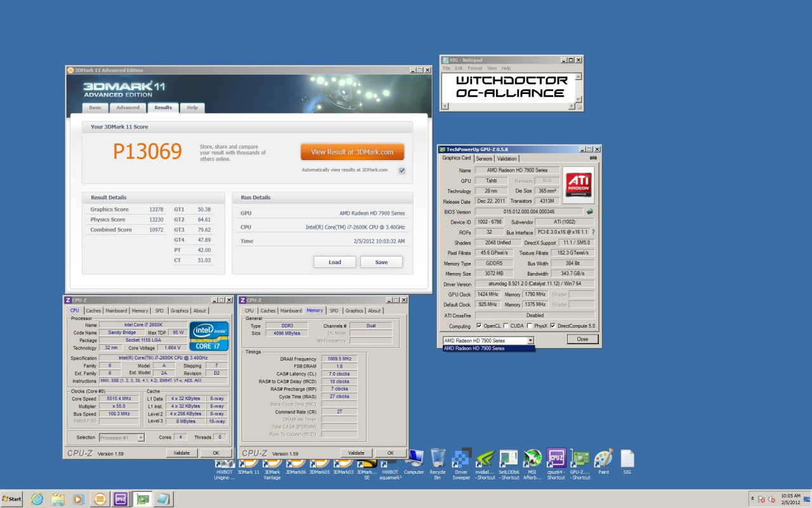Open the Processor #1 selection dropdown
The width and height of the screenshot is (812, 508).
click(141, 438)
